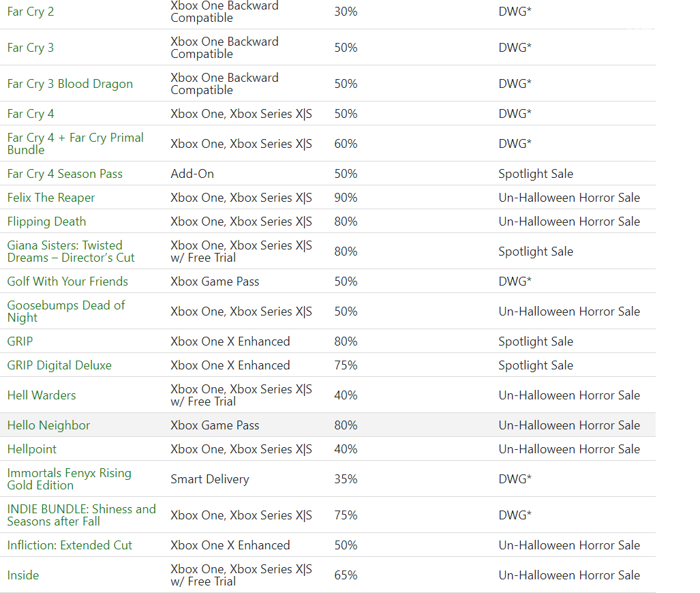
Task: Open Goosebumps Dead of Night link
Action: pos(66,311)
